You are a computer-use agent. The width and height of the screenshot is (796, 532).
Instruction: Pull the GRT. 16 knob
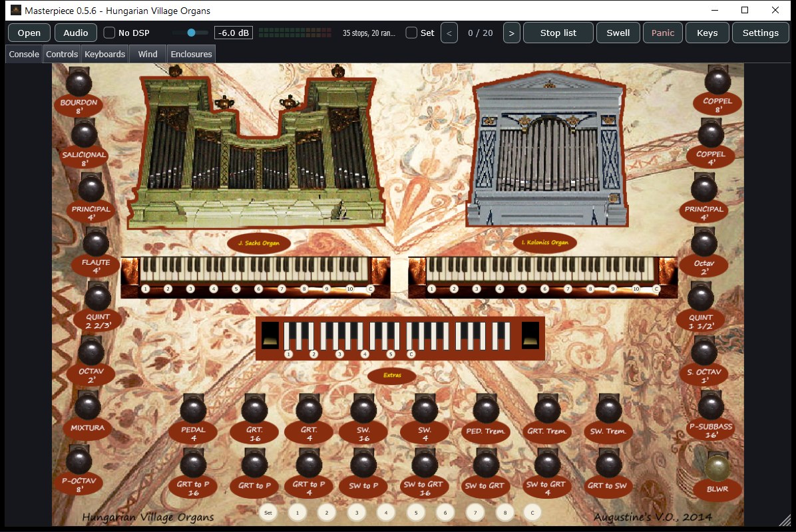pyautogui.click(x=254, y=410)
